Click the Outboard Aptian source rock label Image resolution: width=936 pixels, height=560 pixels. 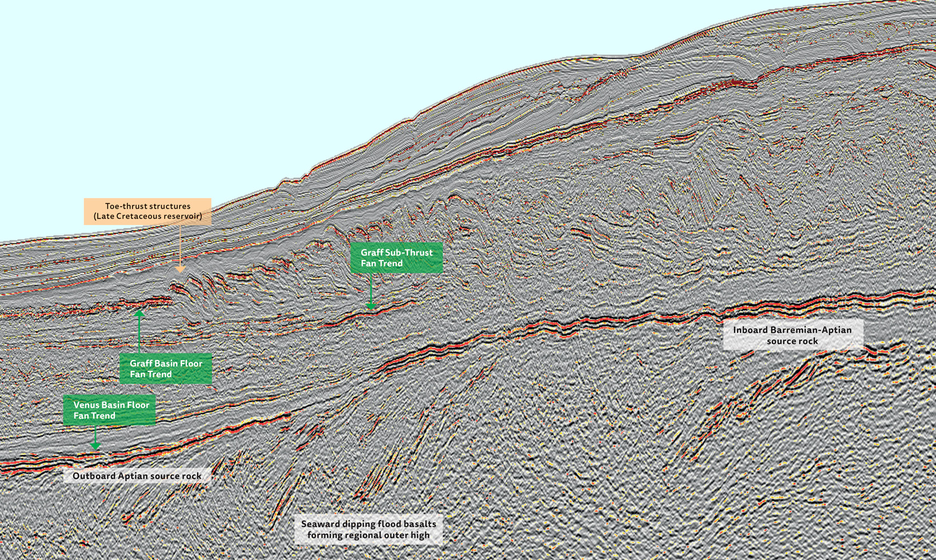[137, 476]
